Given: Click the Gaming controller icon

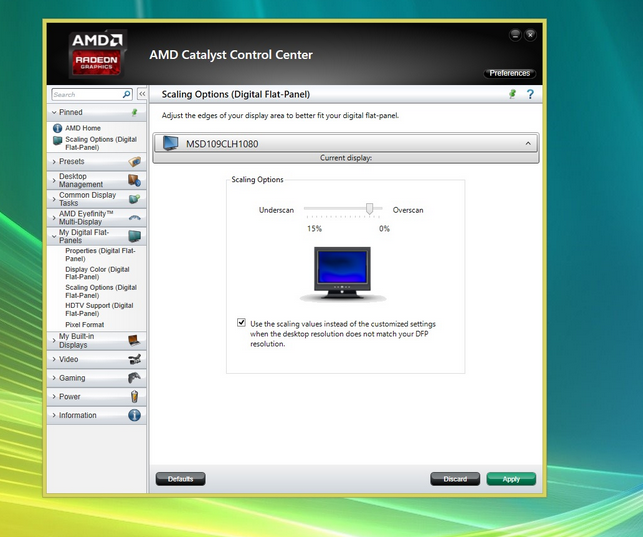Looking at the screenshot, I should [x=135, y=378].
